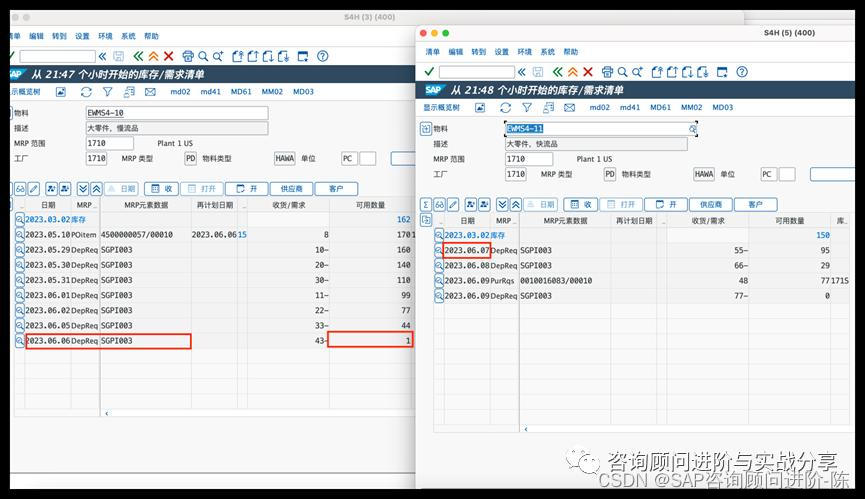Click MRP 范围 field 1710 in S4H (5)
This screenshot has height=499, width=865.
[x=529, y=159]
